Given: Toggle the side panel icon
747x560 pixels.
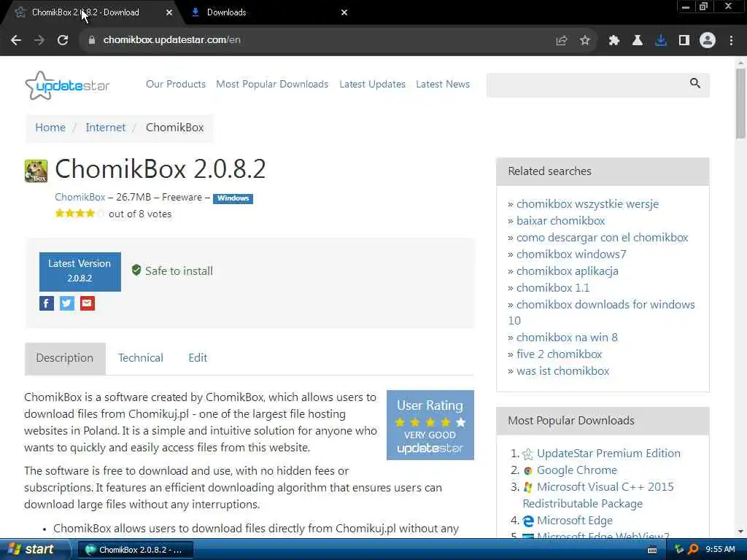Looking at the screenshot, I should [684, 41].
